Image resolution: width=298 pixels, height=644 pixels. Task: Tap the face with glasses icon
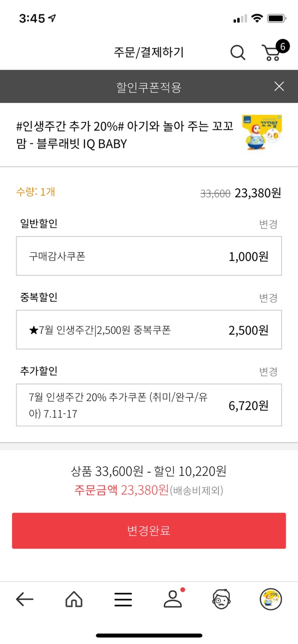pos(221,599)
